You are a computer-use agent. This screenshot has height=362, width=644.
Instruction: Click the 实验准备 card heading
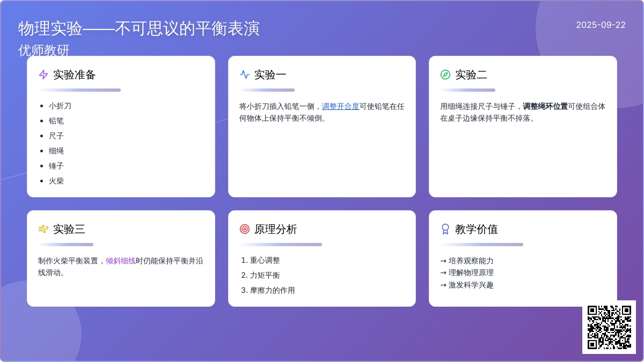click(x=75, y=75)
